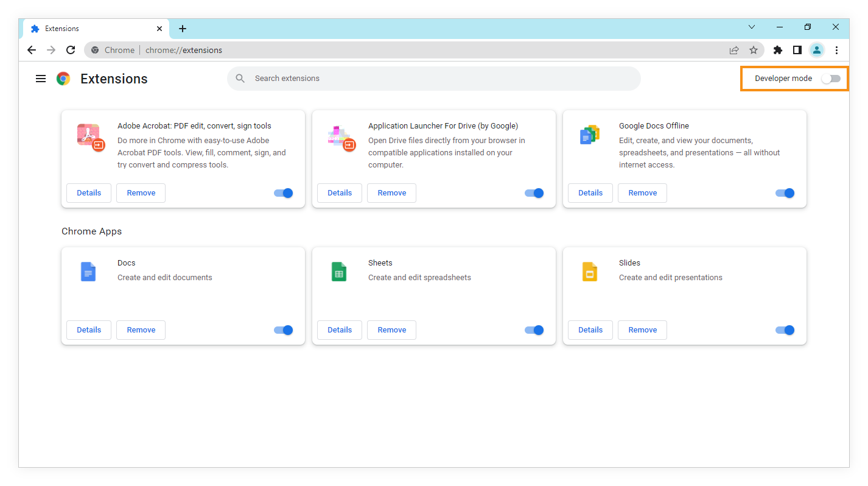Open Chrome's three-dot menu
This screenshot has width=868, height=486.
(837, 50)
